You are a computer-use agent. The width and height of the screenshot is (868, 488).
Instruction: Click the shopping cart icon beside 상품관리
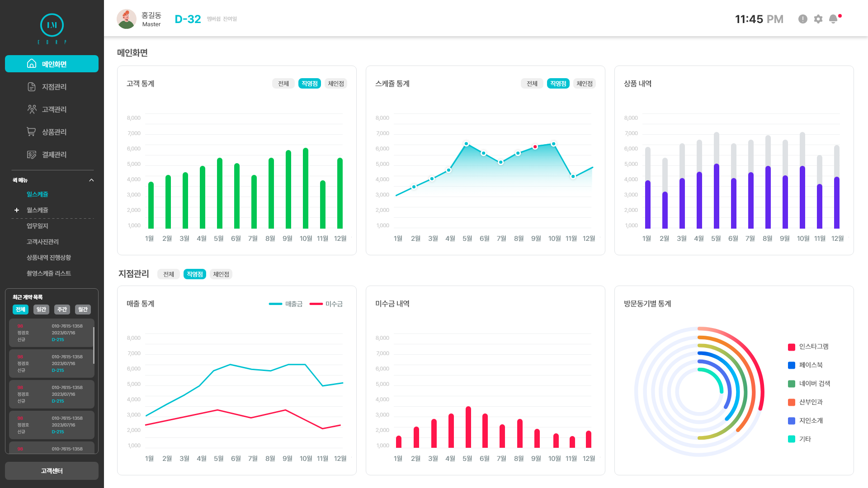pyautogui.click(x=31, y=132)
